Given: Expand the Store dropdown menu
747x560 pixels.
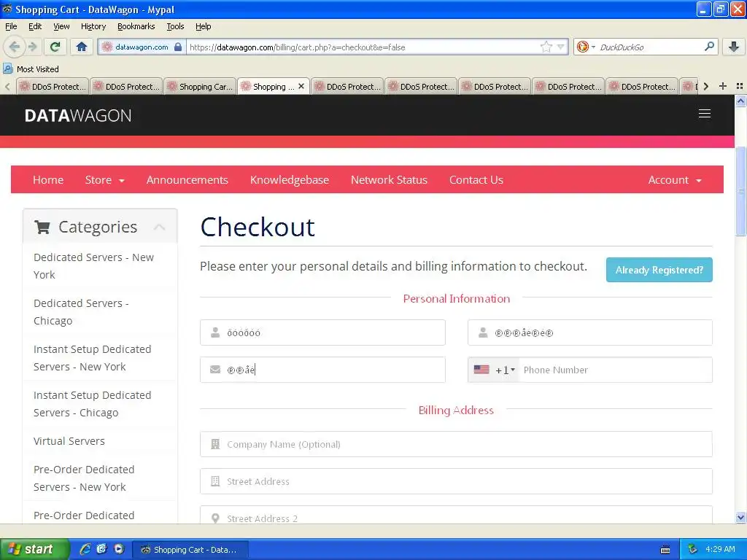Looking at the screenshot, I should click(104, 180).
